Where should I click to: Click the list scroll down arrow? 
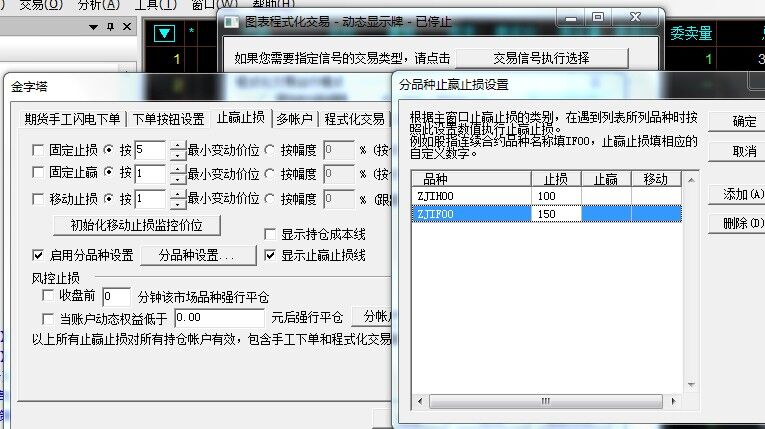click(x=691, y=385)
